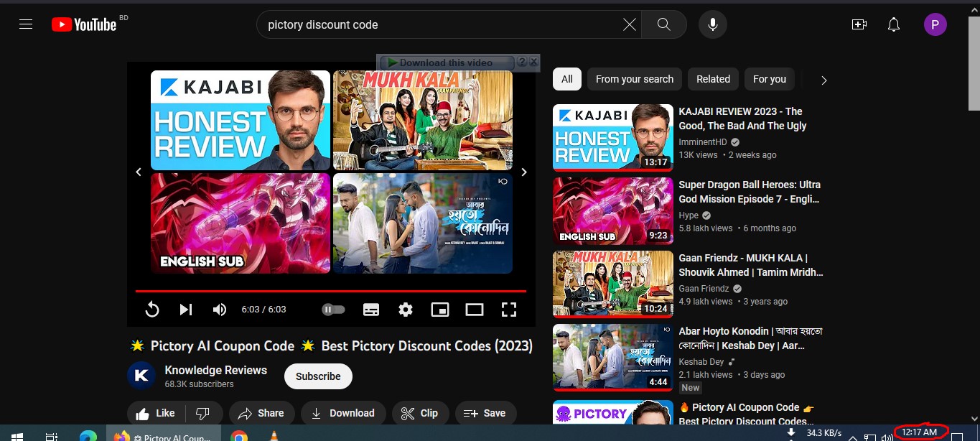Open the download overlay help question mark
This screenshot has width=980, height=441.
coord(522,62)
